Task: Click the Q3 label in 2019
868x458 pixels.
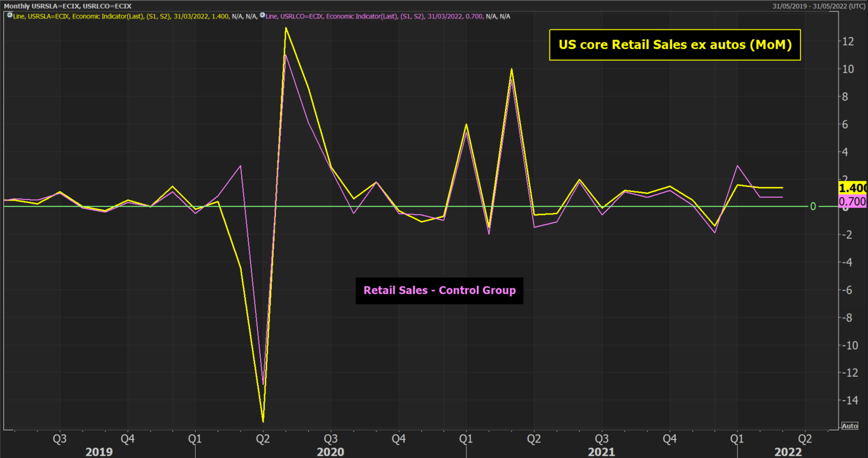Action: click(59, 438)
